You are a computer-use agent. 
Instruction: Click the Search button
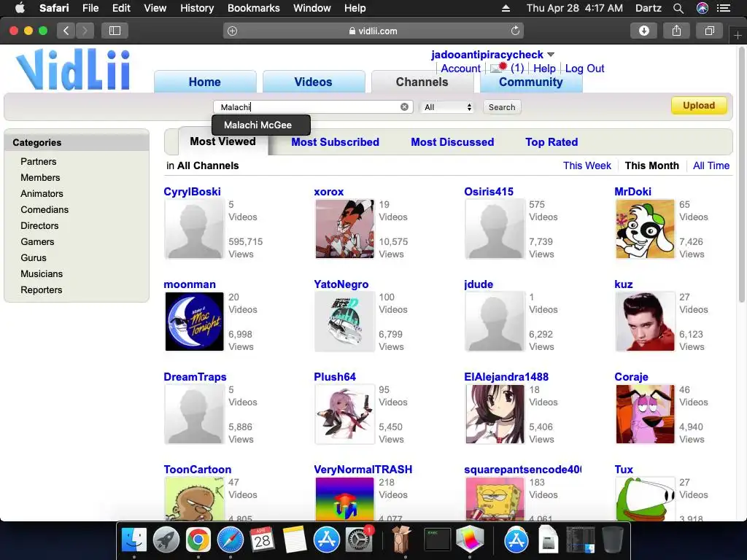(x=502, y=107)
